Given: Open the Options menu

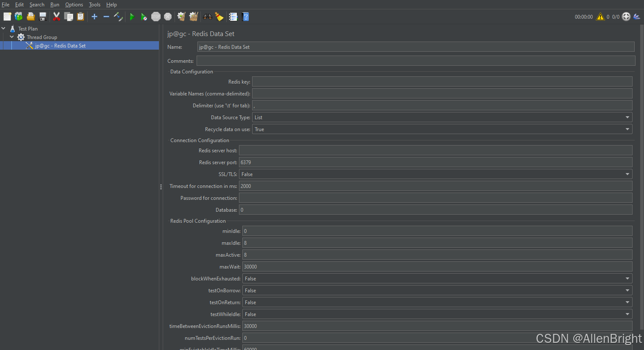Looking at the screenshot, I should (74, 5).
